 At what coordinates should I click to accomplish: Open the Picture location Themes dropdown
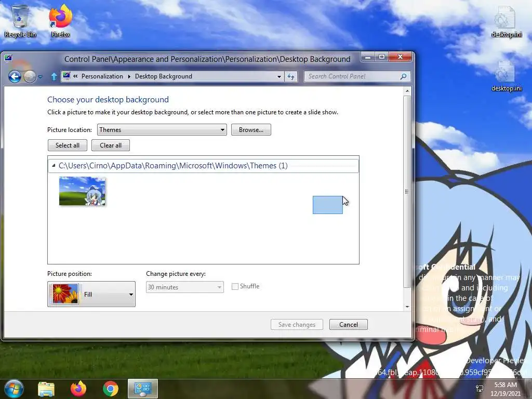tap(162, 129)
